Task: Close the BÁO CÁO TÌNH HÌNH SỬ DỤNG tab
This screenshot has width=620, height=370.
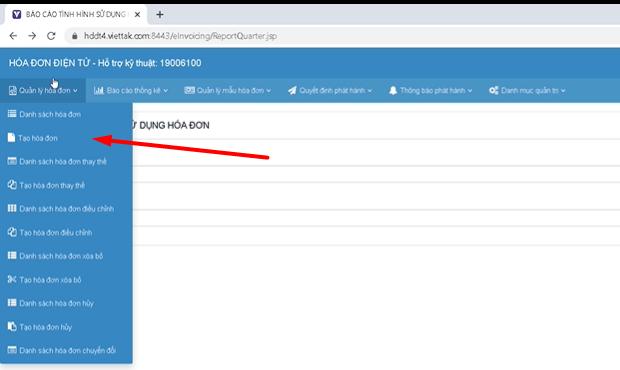Action: point(138,15)
